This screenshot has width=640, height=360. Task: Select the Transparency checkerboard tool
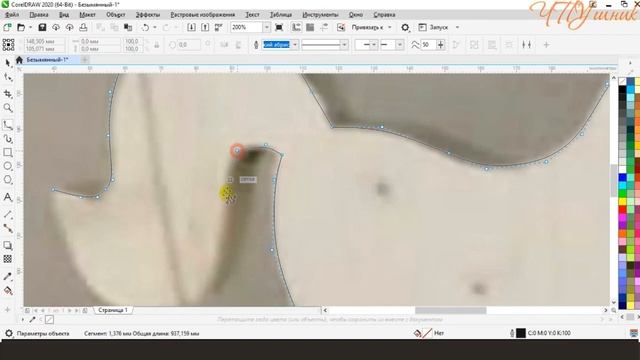coord(7,259)
